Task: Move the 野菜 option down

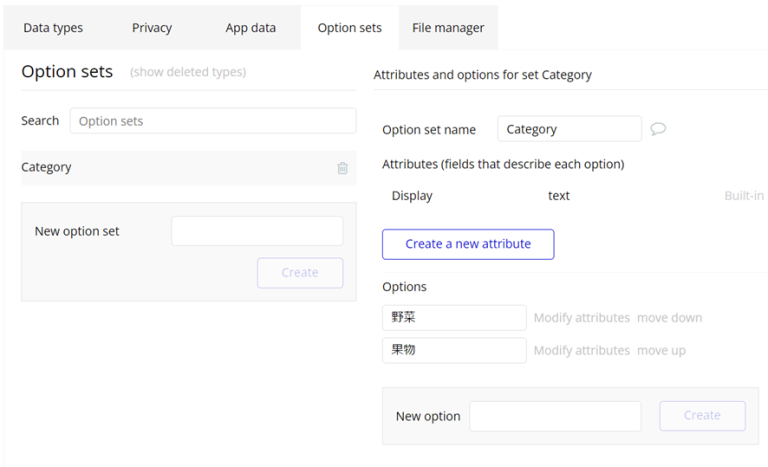Action: (669, 318)
